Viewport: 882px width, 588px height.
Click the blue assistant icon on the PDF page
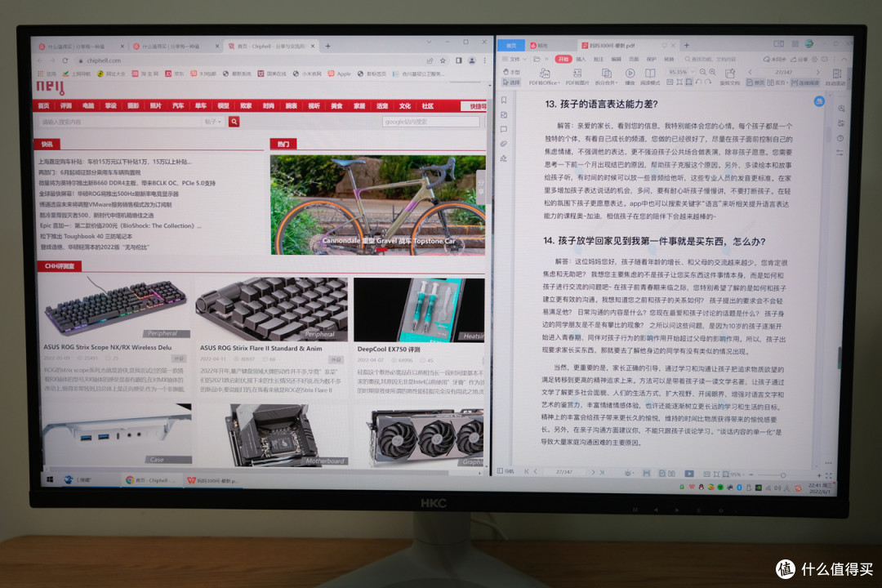click(819, 101)
